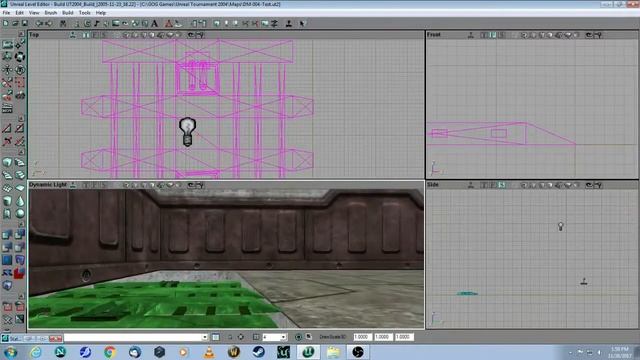Open the Help menu
640x360 pixels.
101,13
